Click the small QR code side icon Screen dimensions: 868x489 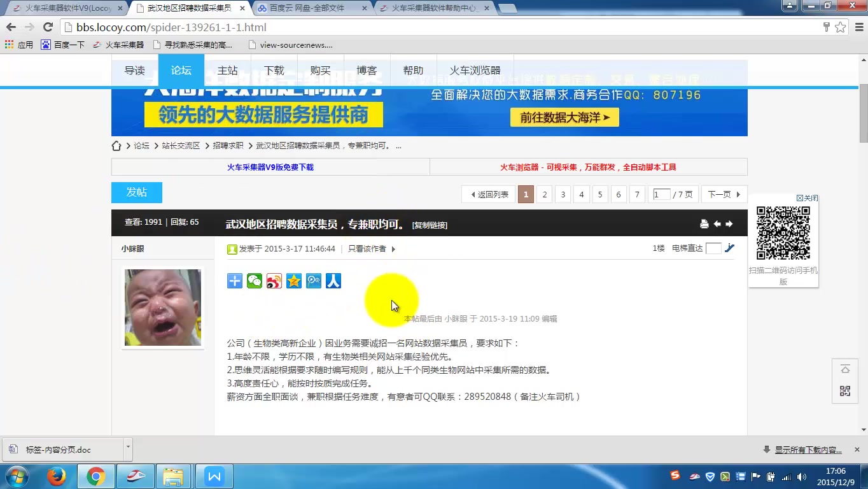click(845, 392)
